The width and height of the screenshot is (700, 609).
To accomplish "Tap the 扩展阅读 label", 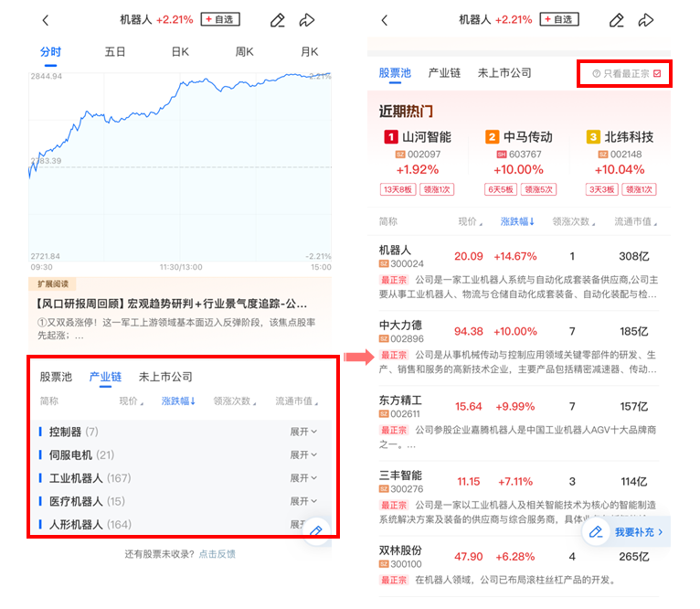I will click(x=53, y=283).
